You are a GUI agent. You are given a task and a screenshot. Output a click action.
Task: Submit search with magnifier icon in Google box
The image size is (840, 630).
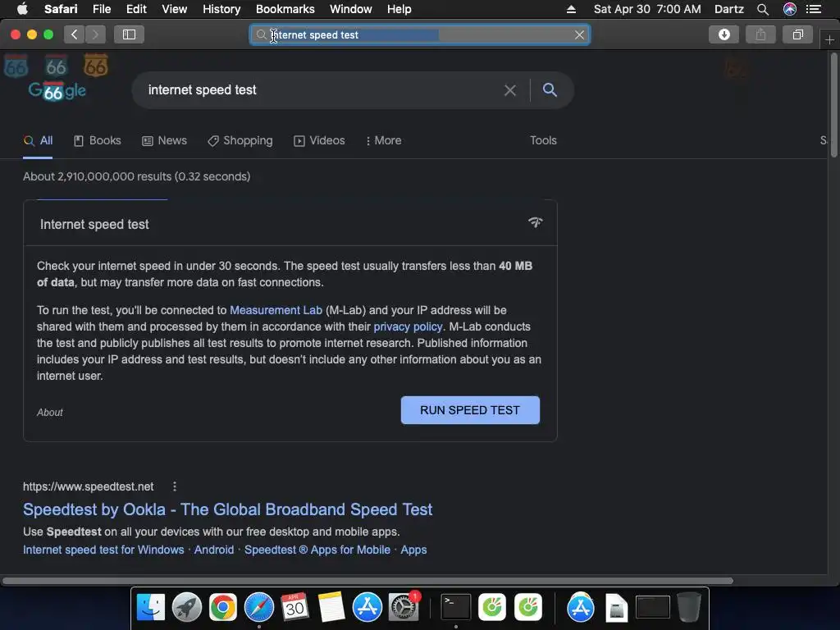click(550, 89)
